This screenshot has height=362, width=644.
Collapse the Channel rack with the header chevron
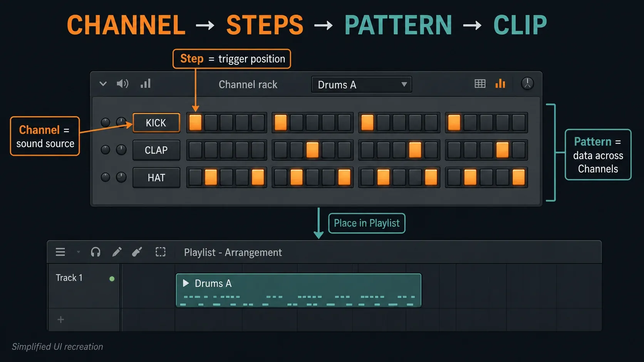pyautogui.click(x=103, y=83)
